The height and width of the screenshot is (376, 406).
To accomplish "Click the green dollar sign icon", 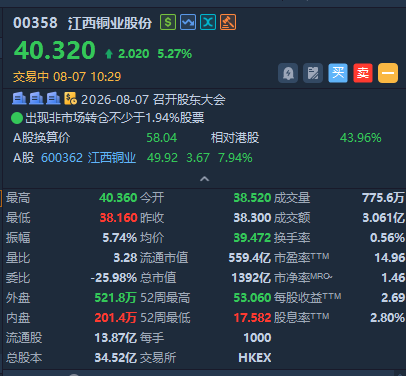I will pyautogui.click(x=168, y=22).
